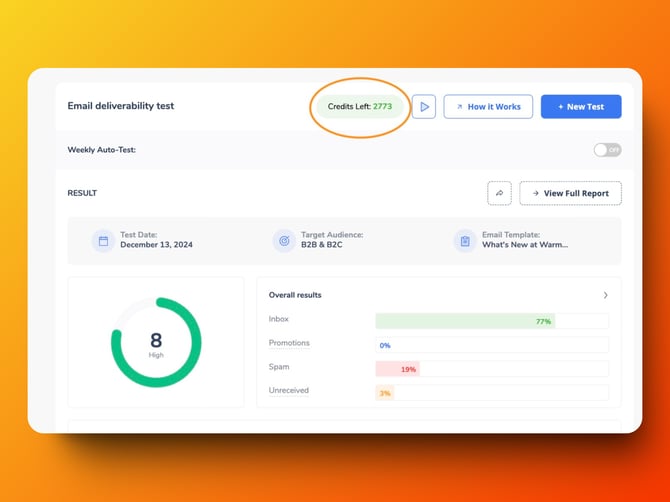Click the Promotions 0% result bar
The height and width of the screenshot is (502, 670).
coord(491,345)
